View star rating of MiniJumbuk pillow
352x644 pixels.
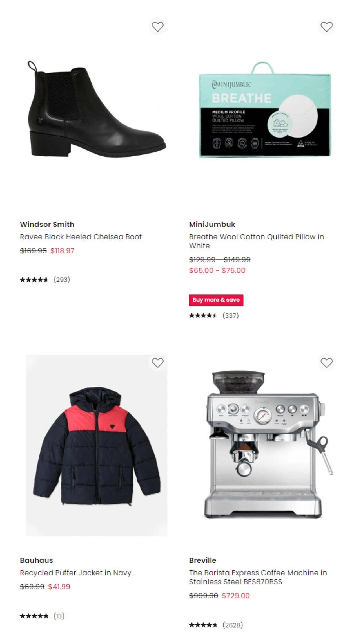203,315
